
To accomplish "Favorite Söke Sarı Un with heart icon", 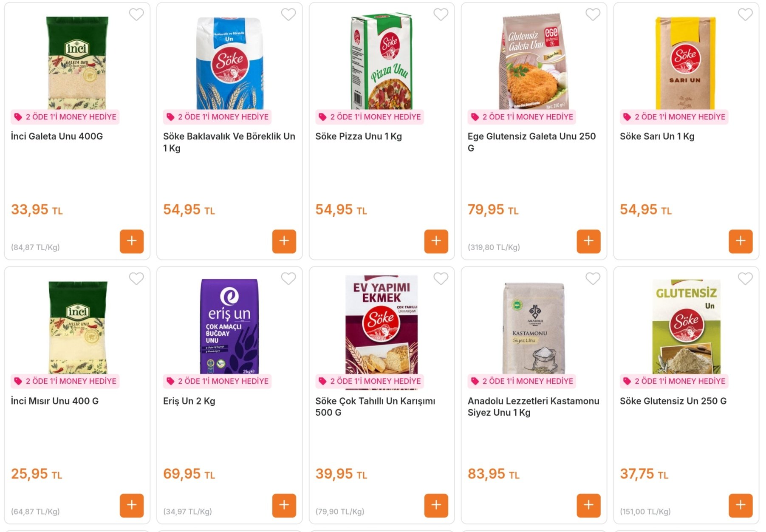I will 745,14.
